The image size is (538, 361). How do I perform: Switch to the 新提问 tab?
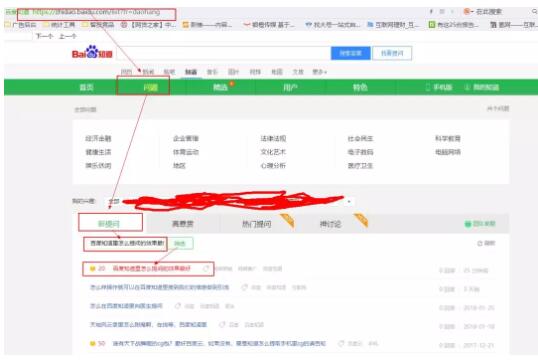click(x=109, y=224)
